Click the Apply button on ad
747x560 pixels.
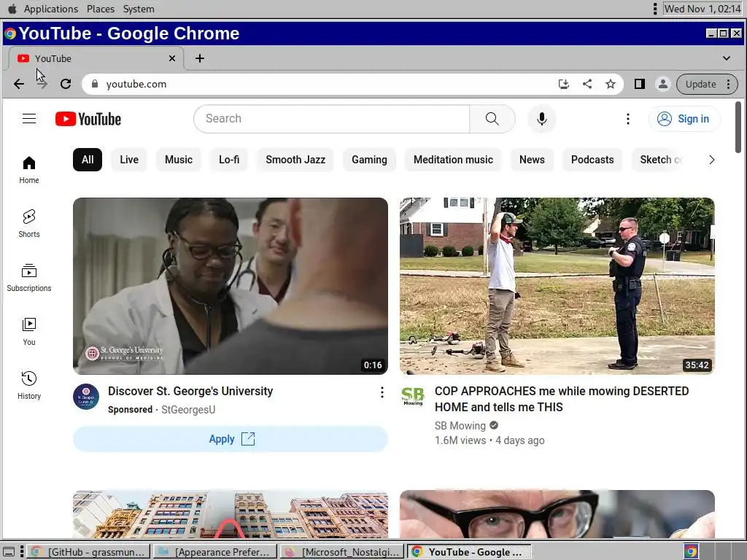231,439
